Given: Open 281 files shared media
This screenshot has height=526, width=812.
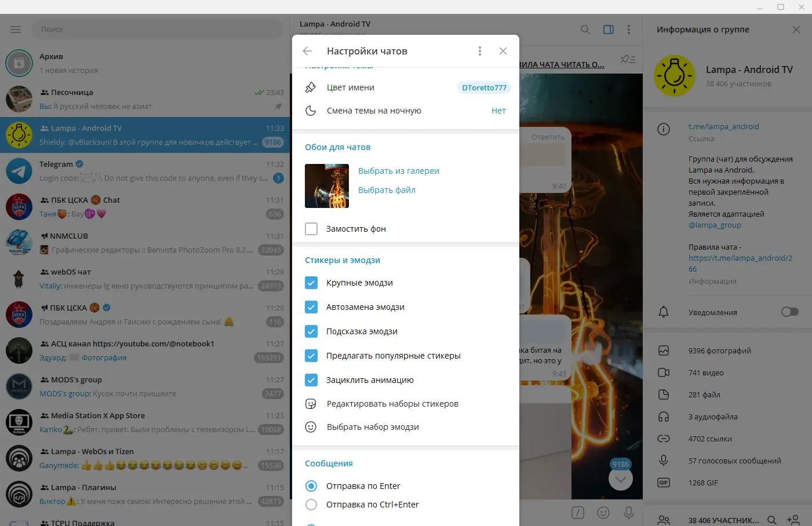Looking at the screenshot, I should (x=727, y=394).
